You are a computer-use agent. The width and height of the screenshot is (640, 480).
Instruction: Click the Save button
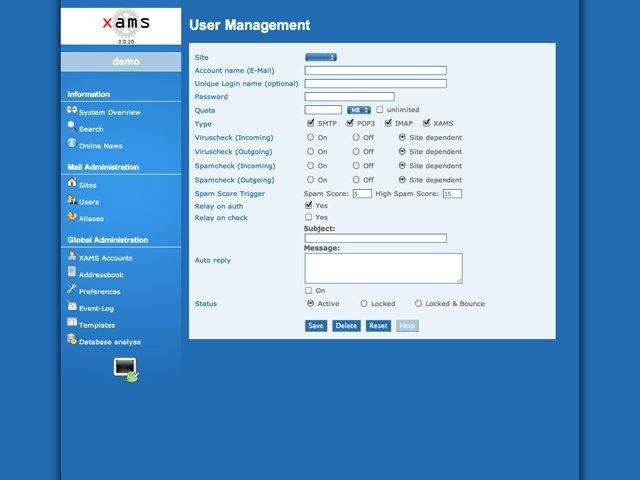316,326
